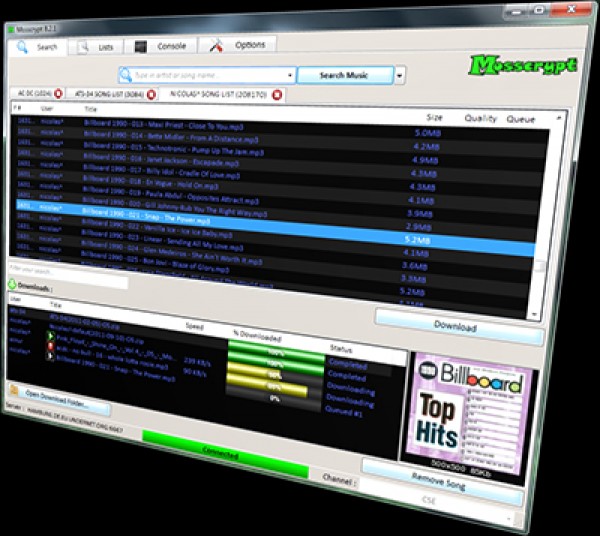Sort results by the Size column
This screenshot has height=536, width=600.
[x=434, y=117]
